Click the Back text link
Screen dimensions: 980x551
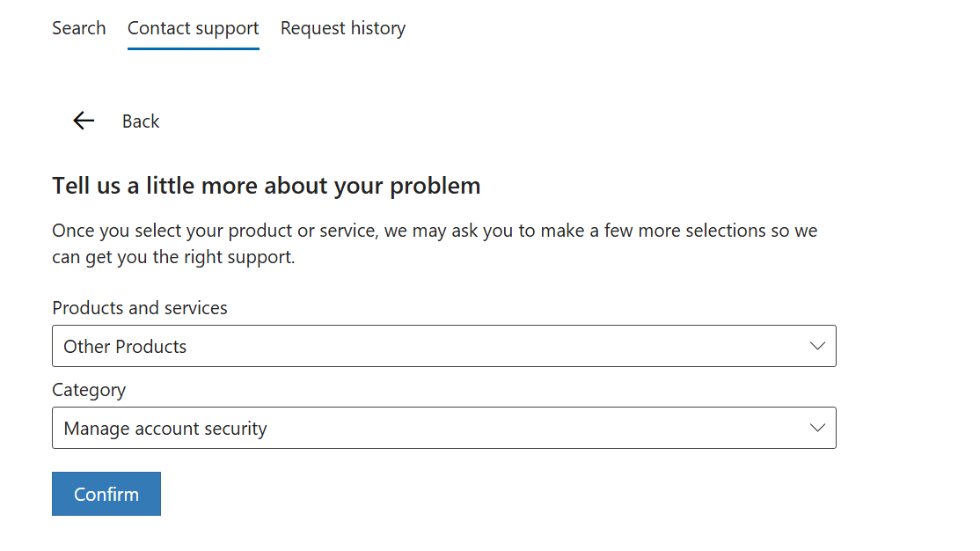(141, 121)
